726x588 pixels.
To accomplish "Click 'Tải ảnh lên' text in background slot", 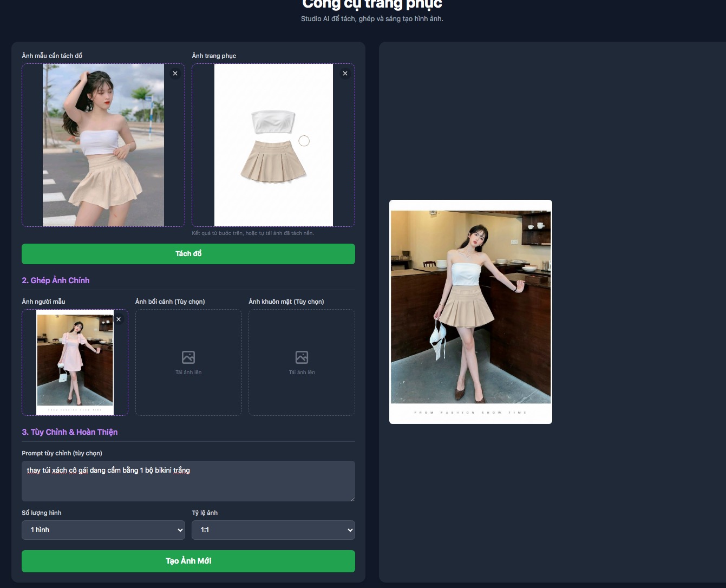I will pos(188,373).
